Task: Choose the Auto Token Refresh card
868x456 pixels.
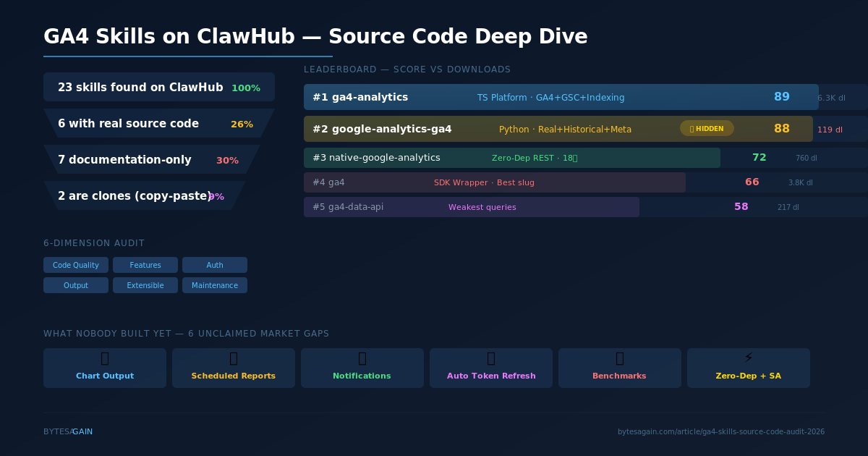Action: pos(491,368)
